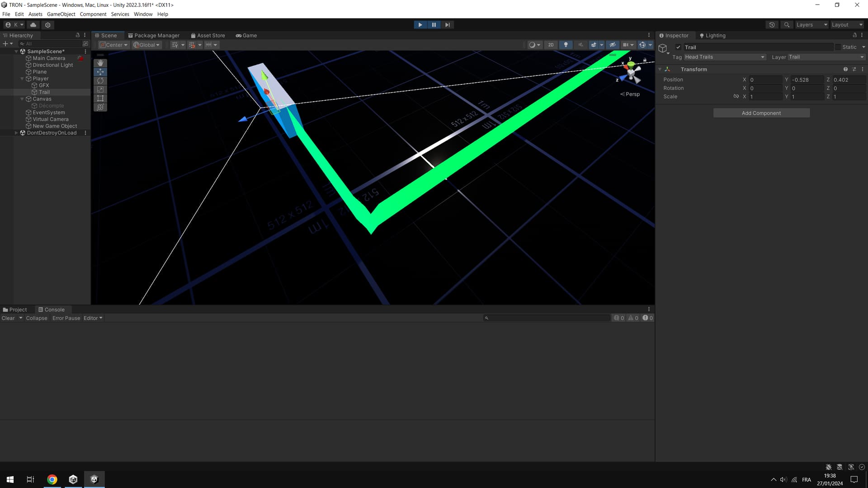Select the Rect transform tool
This screenshot has height=488, width=868.
click(x=100, y=98)
